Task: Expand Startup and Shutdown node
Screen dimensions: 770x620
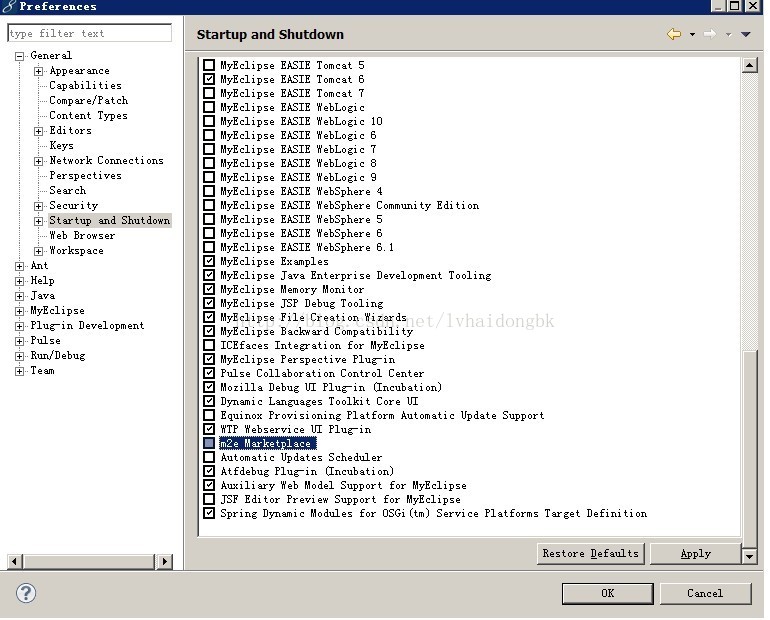Action: 38,221
